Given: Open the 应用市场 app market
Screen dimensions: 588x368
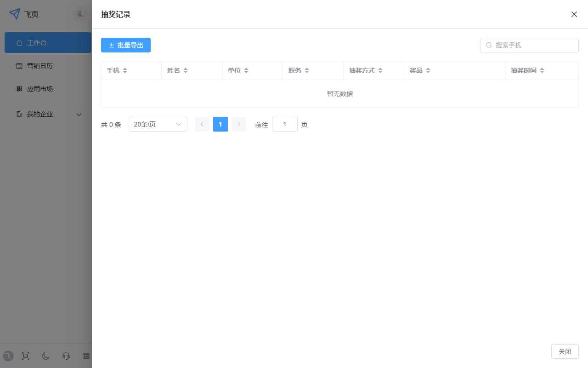Looking at the screenshot, I should tap(41, 89).
